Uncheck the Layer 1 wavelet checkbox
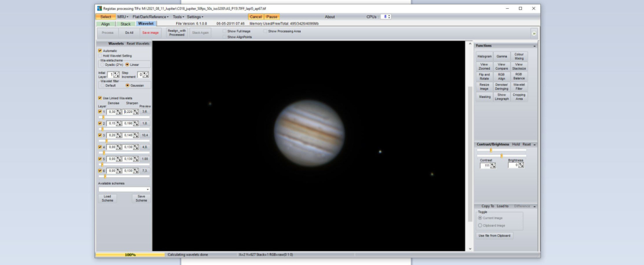644x265 pixels. [x=100, y=112]
